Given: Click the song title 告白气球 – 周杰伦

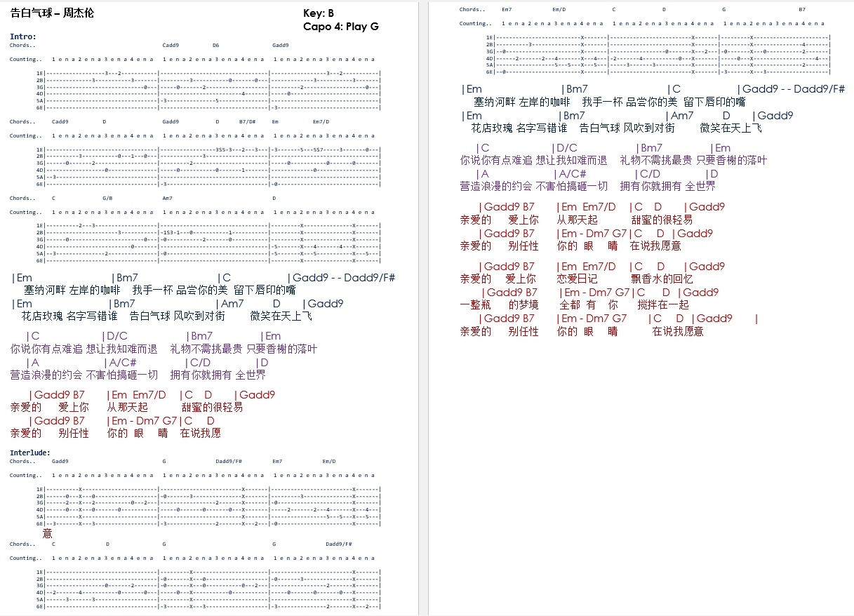Looking at the screenshot, I should pyautogui.click(x=51, y=13).
